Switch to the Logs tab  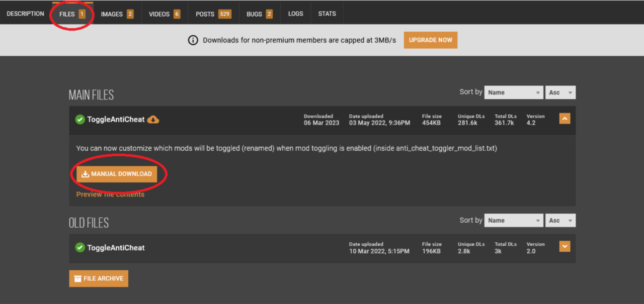pos(295,14)
